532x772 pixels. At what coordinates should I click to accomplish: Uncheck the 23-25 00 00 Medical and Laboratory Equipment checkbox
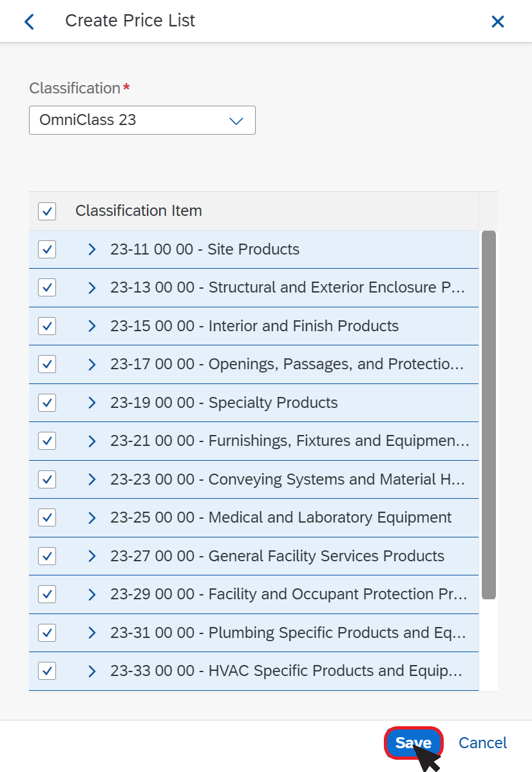pyautogui.click(x=47, y=517)
